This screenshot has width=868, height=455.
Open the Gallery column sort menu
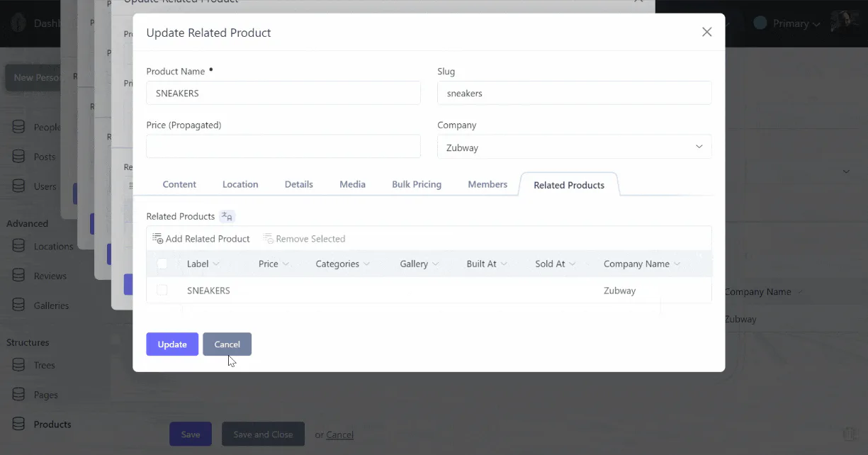[x=436, y=264]
